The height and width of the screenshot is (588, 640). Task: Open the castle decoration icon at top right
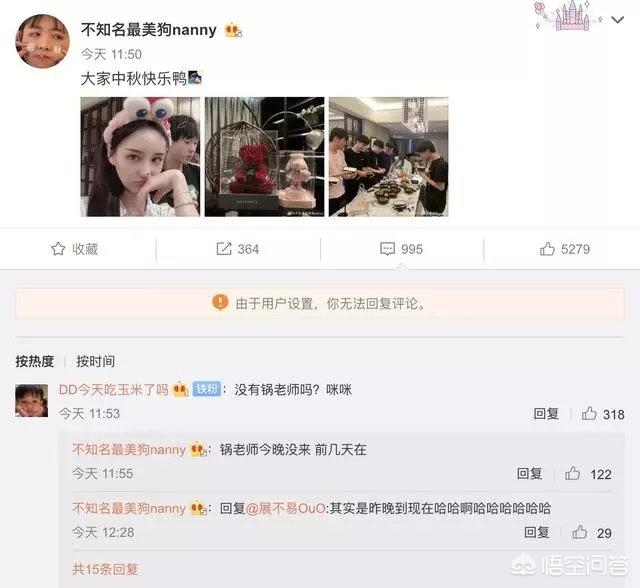click(569, 16)
